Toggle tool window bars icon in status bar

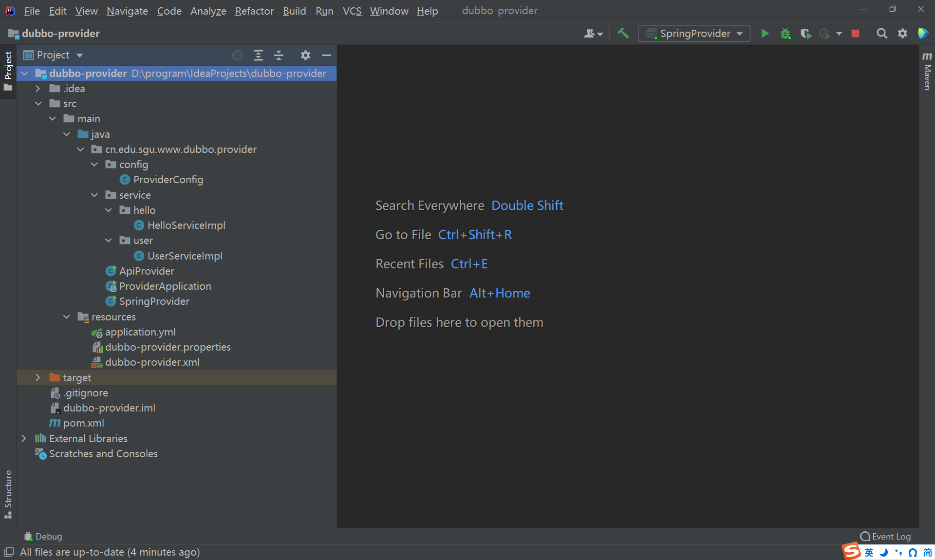pyautogui.click(x=9, y=552)
